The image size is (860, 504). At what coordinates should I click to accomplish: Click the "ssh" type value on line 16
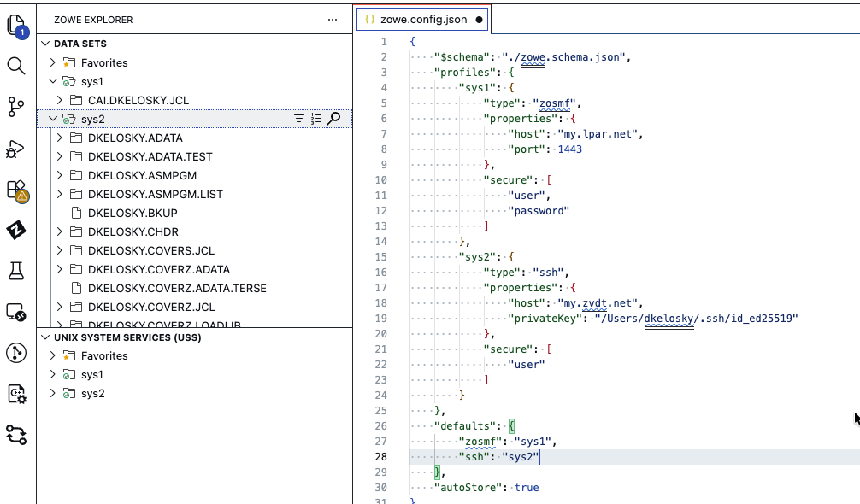tap(548, 273)
